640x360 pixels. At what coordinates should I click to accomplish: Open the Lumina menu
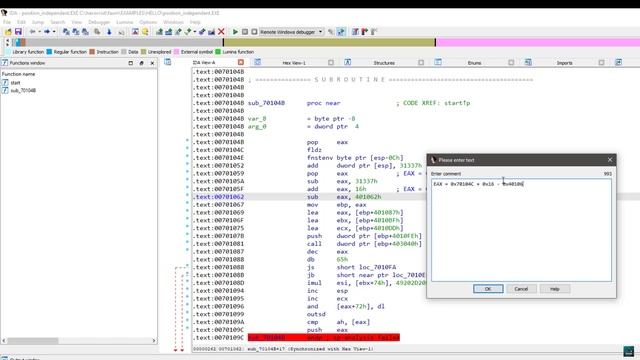pyautogui.click(x=124, y=22)
